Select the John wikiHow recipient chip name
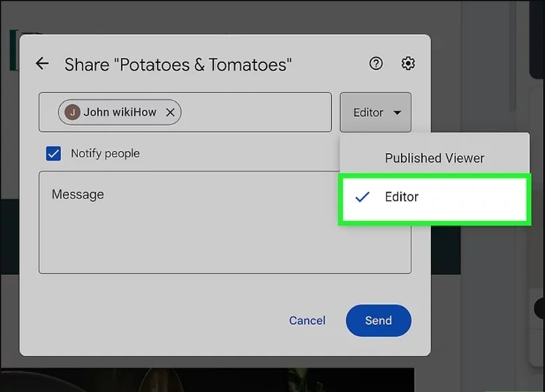The image size is (545, 392). coord(120,112)
